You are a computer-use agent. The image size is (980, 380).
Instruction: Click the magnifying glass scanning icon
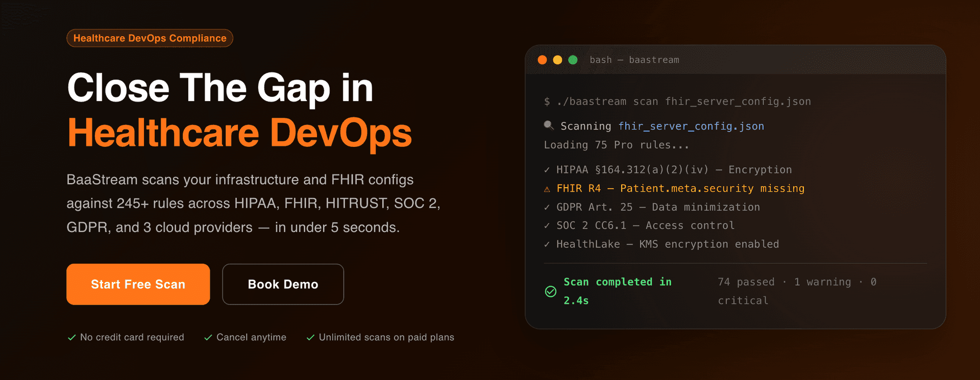(x=549, y=125)
